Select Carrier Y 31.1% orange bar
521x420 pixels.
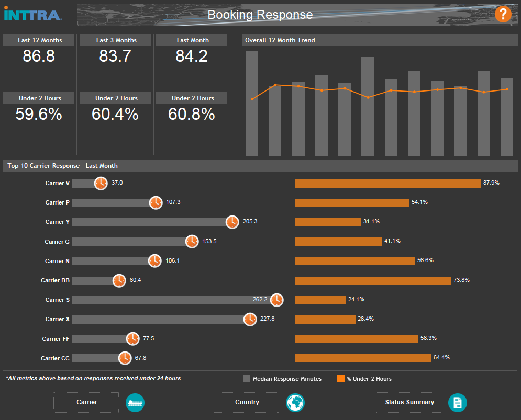(x=328, y=222)
